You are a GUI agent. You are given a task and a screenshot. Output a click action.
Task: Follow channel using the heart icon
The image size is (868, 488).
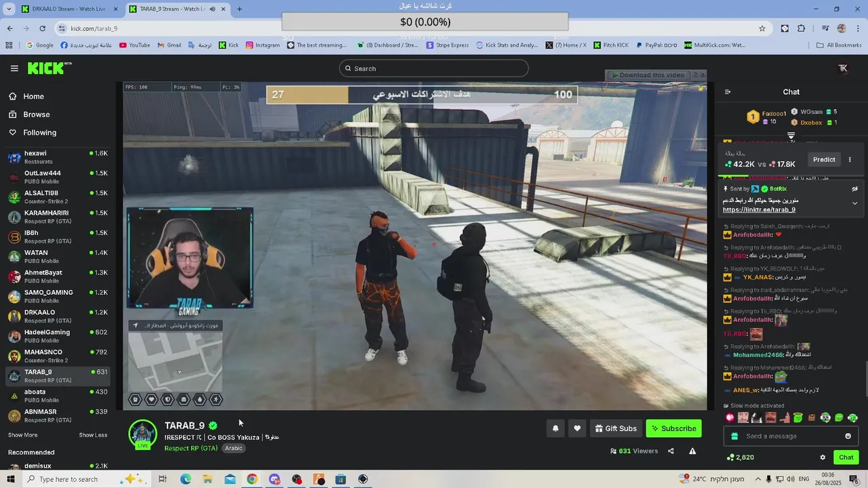(x=577, y=428)
